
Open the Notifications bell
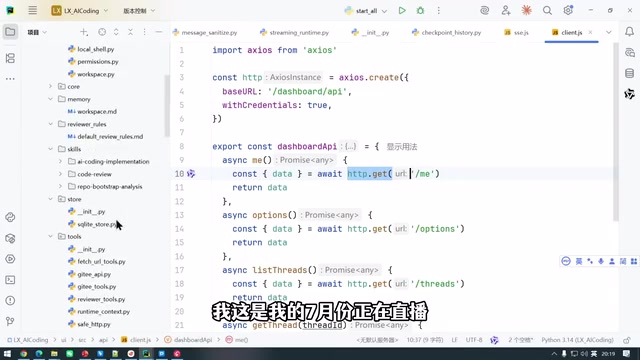[629, 32]
